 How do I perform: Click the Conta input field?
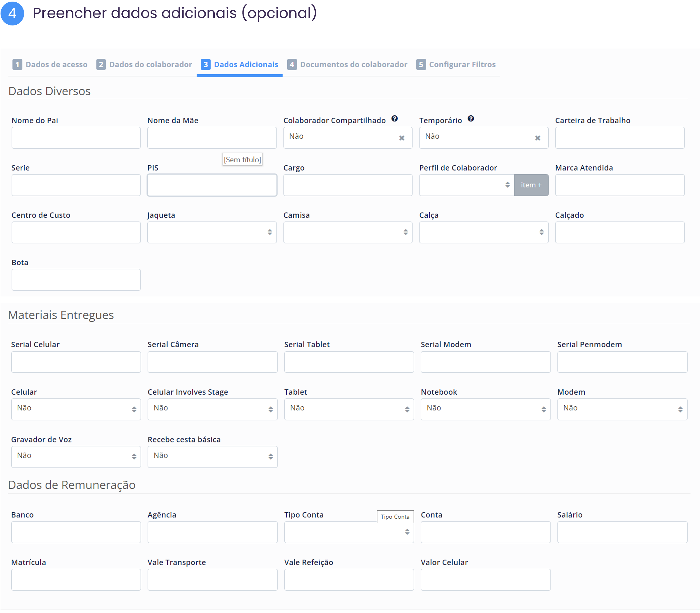click(485, 532)
